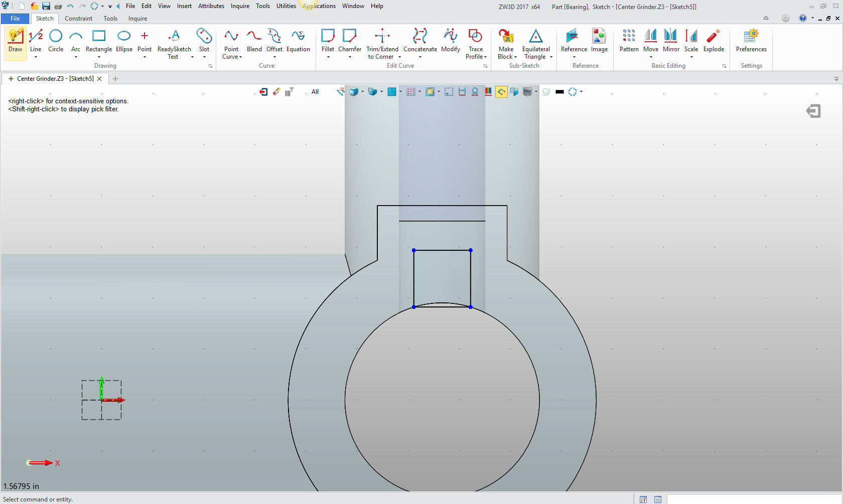The image size is (843, 504).
Task: Open the Attributes menu
Action: [x=211, y=6]
